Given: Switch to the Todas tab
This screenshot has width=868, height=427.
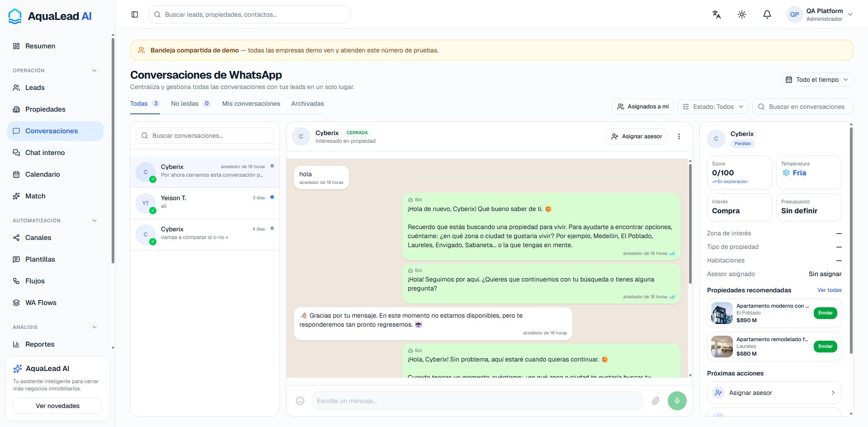Looking at the screenshot, I should coord(145,104).
